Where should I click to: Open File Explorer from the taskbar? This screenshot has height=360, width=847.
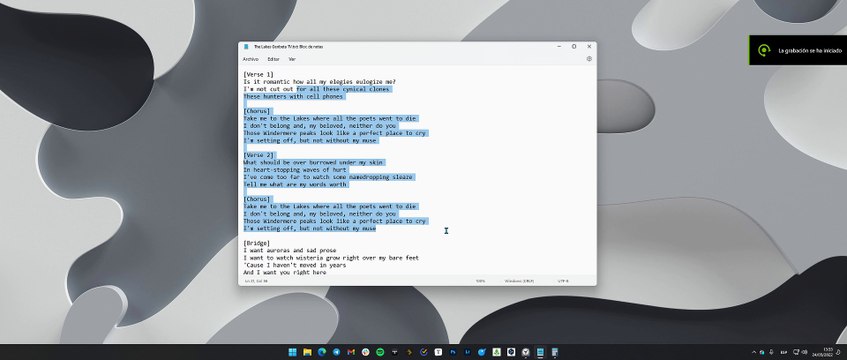coord(307,352)
